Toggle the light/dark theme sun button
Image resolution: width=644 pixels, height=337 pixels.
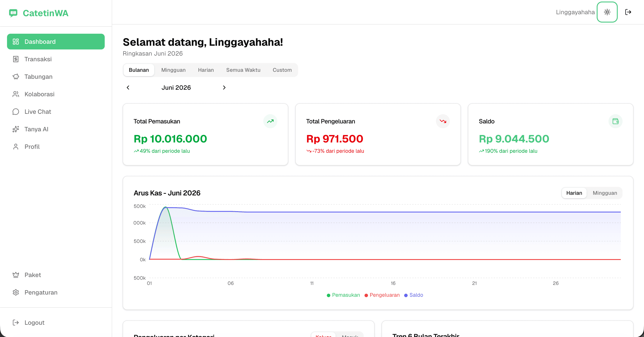coord(607,12)
